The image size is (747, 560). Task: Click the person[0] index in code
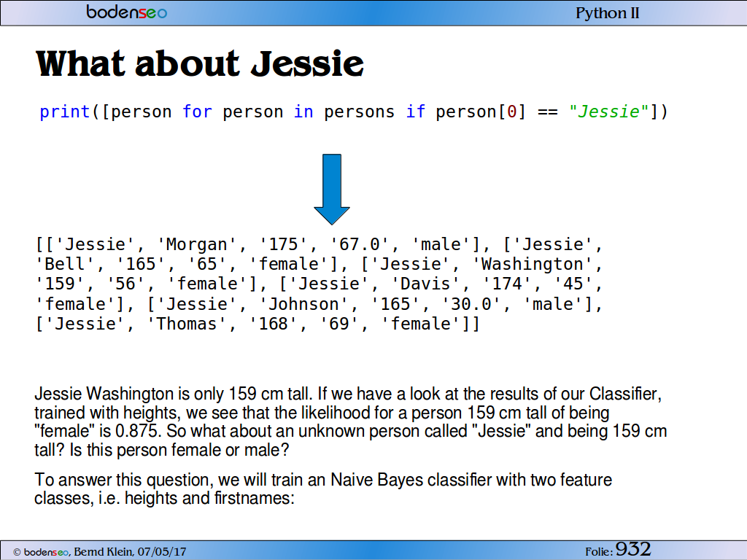pos(480,112)
